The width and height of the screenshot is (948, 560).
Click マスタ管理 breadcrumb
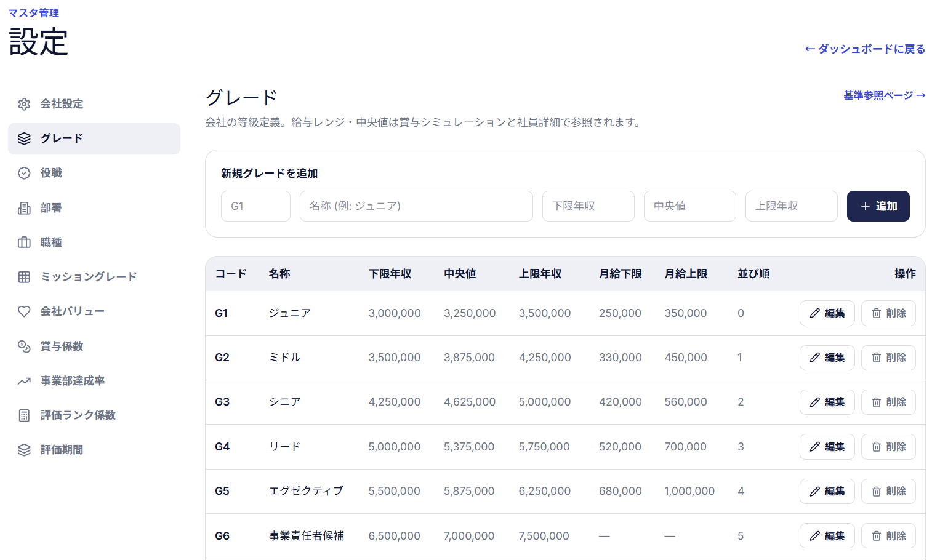[x=34, y=13]
